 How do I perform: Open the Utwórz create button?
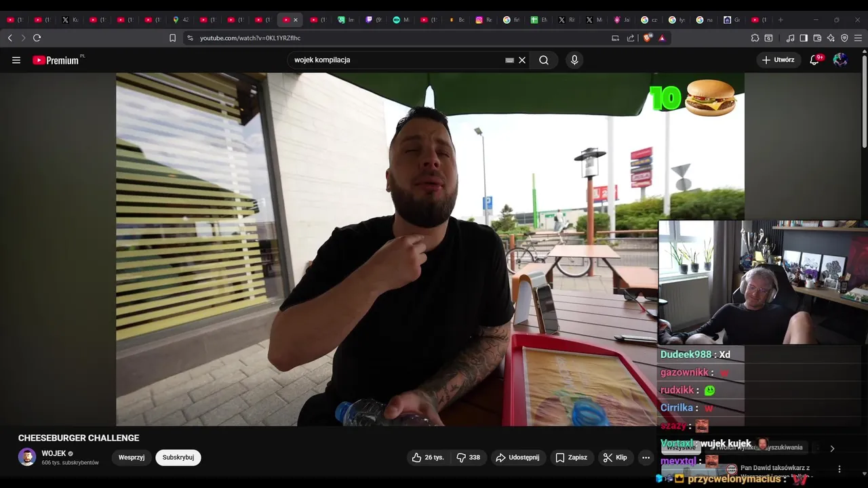(x=778, y=60)
